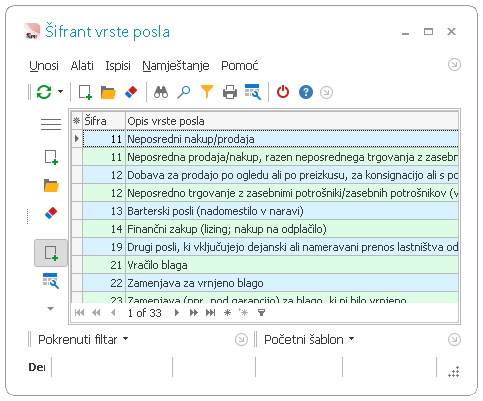
Task: Open the dropdown arrow beside the refresh icon
Action: point(60,91)
